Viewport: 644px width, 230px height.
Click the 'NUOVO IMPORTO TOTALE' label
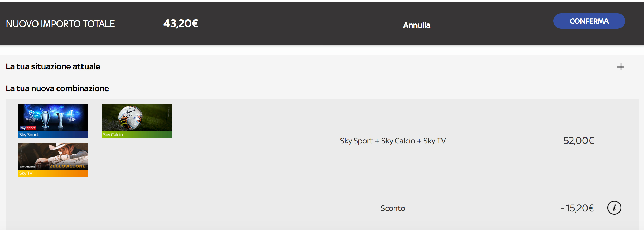60,24
